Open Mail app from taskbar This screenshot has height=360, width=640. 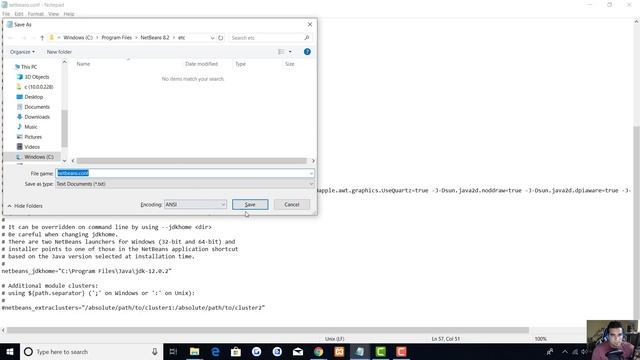(298, 351)
